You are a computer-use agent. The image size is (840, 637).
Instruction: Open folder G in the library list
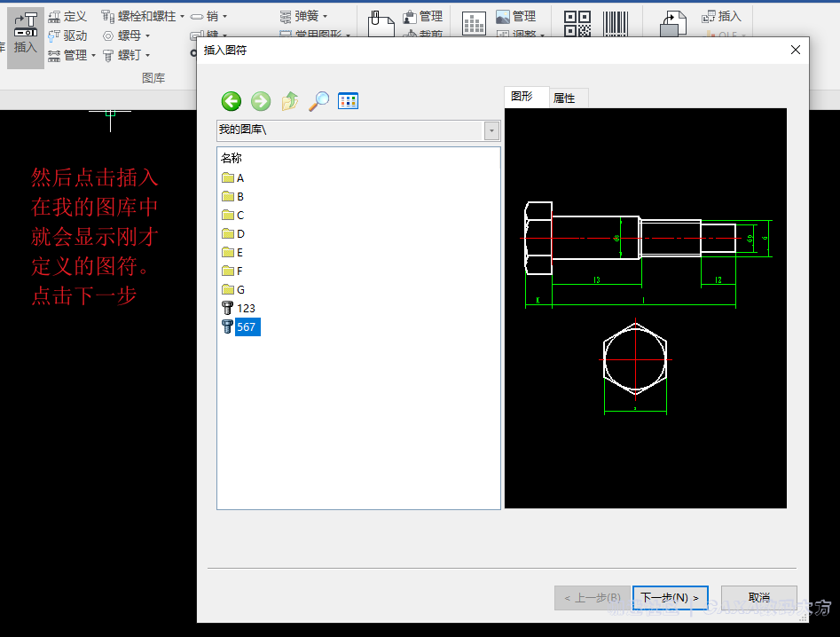(239, 290)
